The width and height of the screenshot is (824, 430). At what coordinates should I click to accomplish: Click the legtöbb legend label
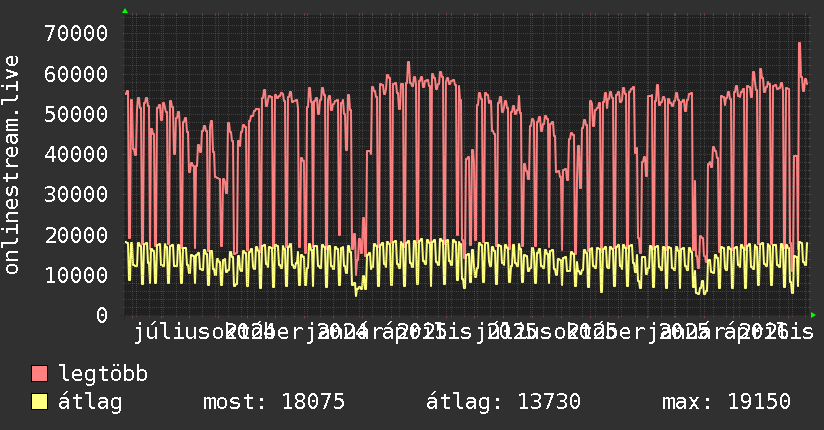point(103,374)
